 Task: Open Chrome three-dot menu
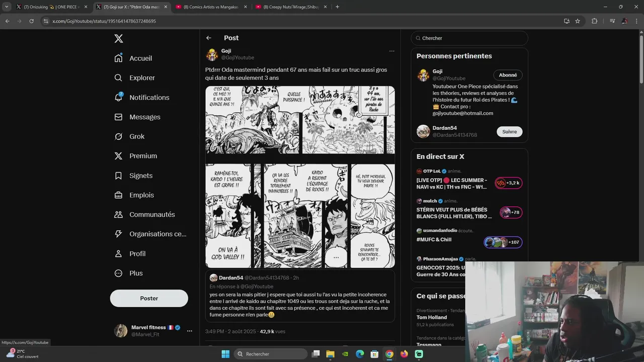click(636, 21)
